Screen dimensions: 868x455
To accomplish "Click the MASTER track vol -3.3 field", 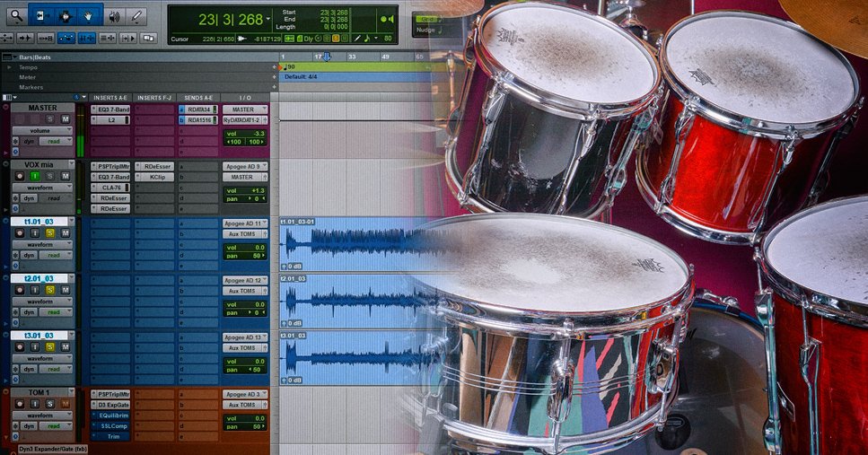I will (x=244, y=132).
